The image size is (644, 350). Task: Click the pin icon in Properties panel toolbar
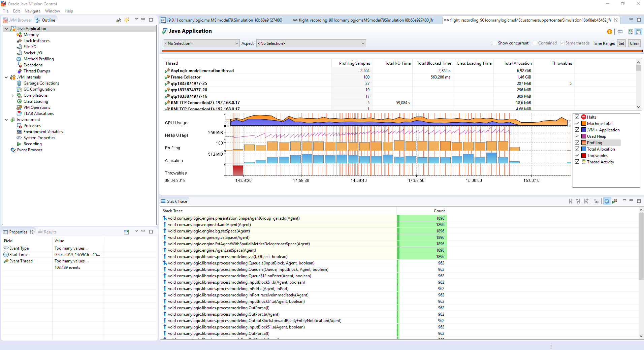coord(127,232)
